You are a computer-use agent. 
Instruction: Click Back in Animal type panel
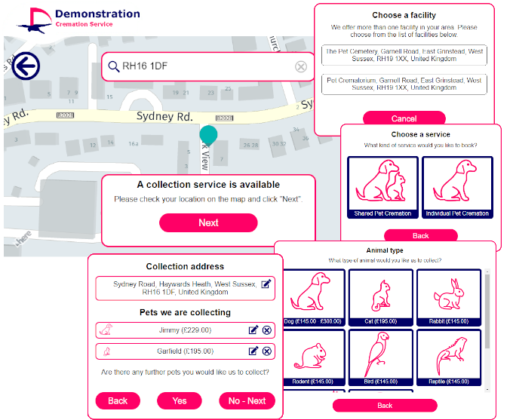(x=385, y=406)
